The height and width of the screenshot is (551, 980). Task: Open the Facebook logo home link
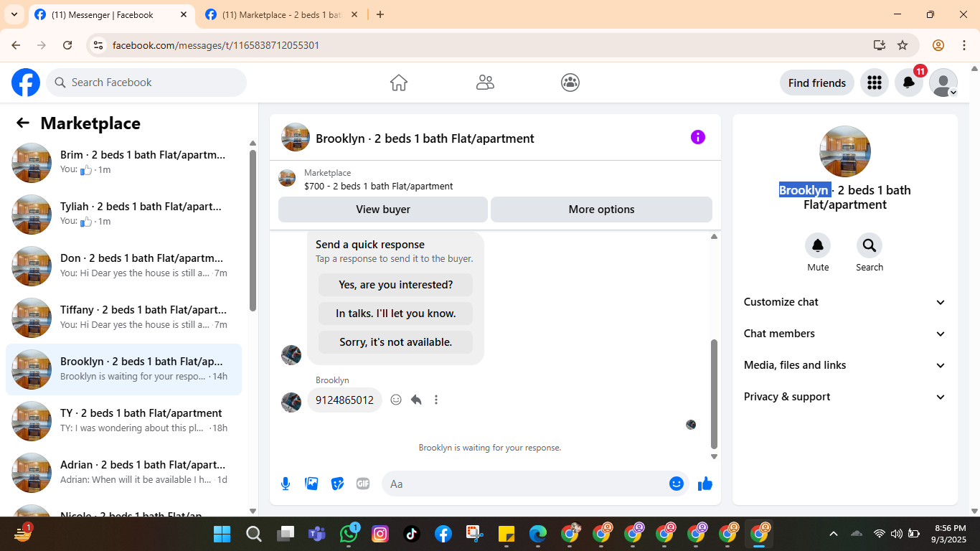coord(26,83)
